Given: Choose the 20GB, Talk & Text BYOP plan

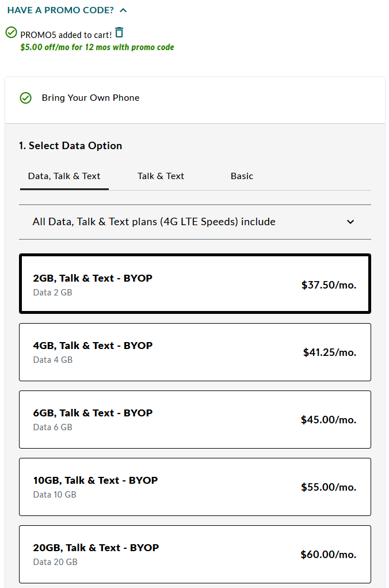Looking at the screenshot, I should 194,554.
